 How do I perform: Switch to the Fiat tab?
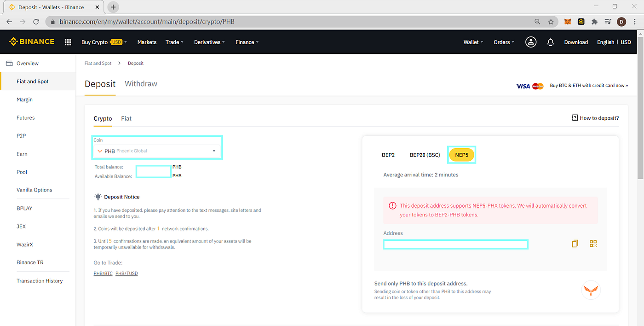click(x=126, y=118)
